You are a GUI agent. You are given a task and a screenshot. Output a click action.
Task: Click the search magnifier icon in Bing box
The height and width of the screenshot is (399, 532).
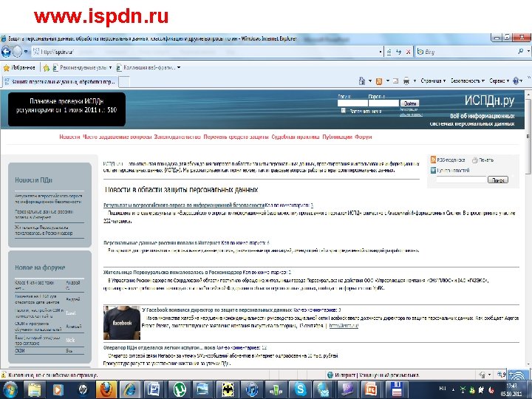coord(520,52)
